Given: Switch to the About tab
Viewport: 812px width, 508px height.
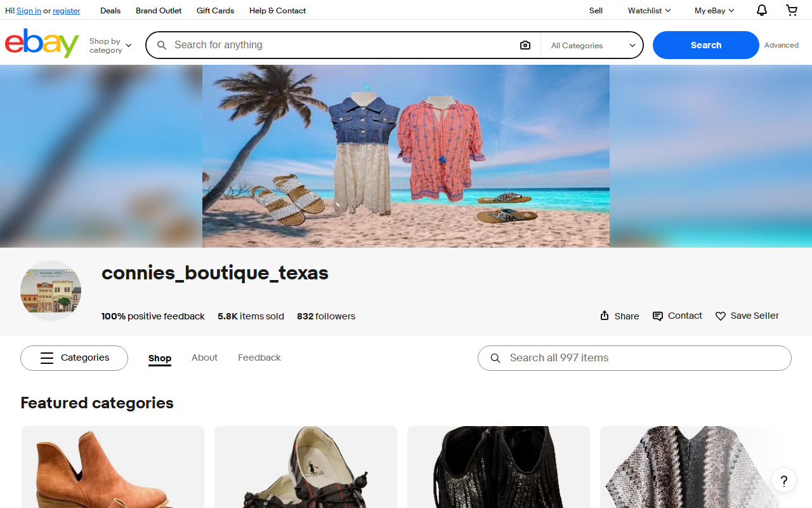Looking at the screenshot, I should [204, 358].
